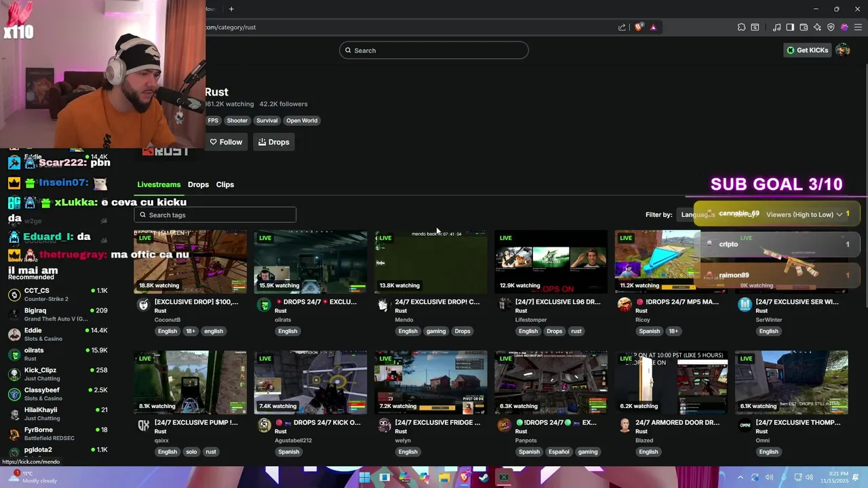
Task: Click Spanish tag under Ricoy stream
Action: [x=649, y=331]
